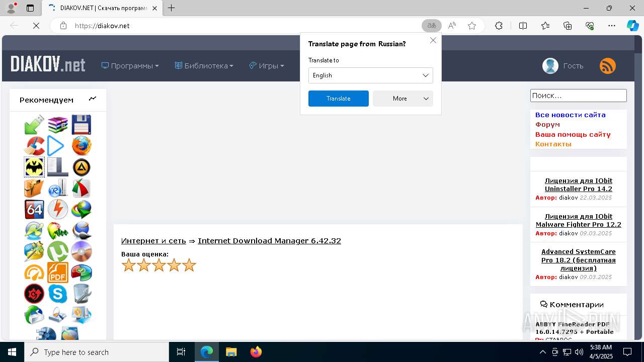
Task: Click the Translate button
Action: (x=339, y=99)
